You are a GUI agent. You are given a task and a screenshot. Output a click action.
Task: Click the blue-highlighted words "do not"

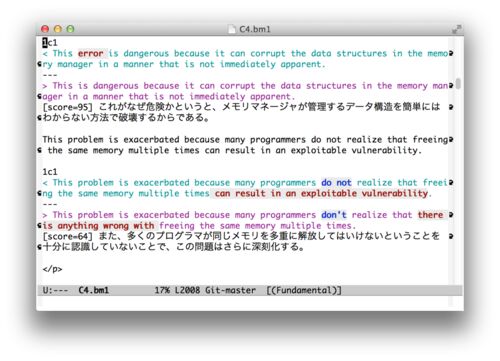click(337, 183)
